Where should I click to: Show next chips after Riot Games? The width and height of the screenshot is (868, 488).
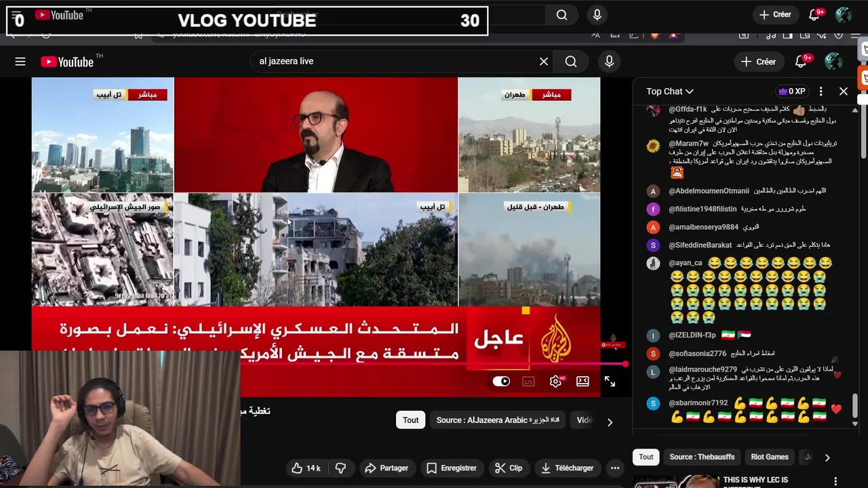pos(827,457)
